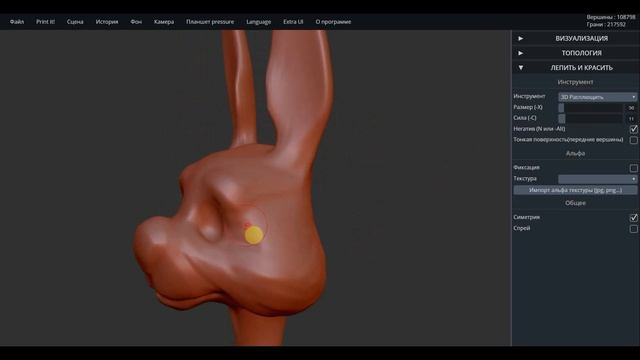Adjust the Размер (-X) slider
Viewport: 640px width, 360px height.
pos(590,108)
